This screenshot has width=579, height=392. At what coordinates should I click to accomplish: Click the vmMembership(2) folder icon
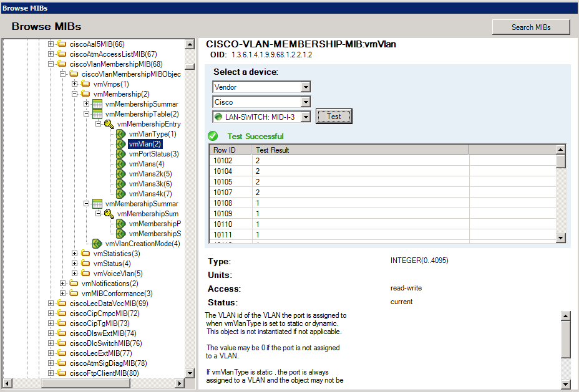tap(85, 93)
